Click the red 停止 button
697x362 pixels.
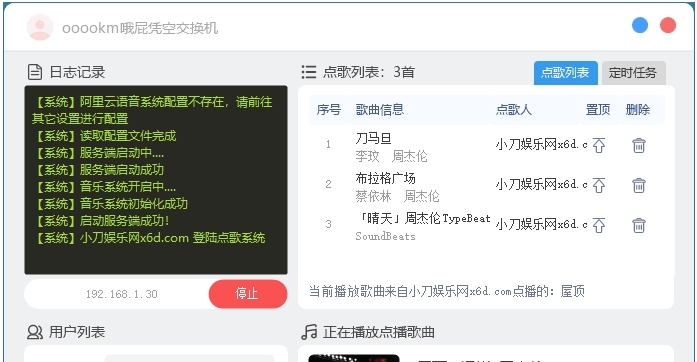pos(248,294)
